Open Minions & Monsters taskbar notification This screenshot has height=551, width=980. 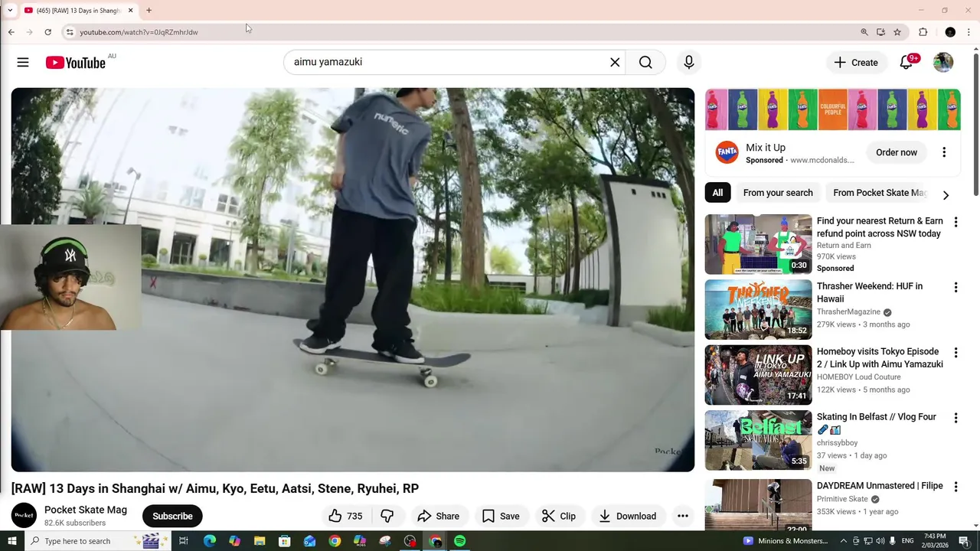(786, 541)
